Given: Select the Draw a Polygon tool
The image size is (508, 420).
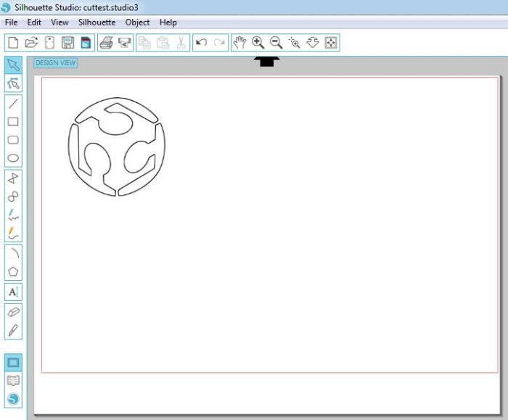Looking at the screenshot, I should (13, 178).
